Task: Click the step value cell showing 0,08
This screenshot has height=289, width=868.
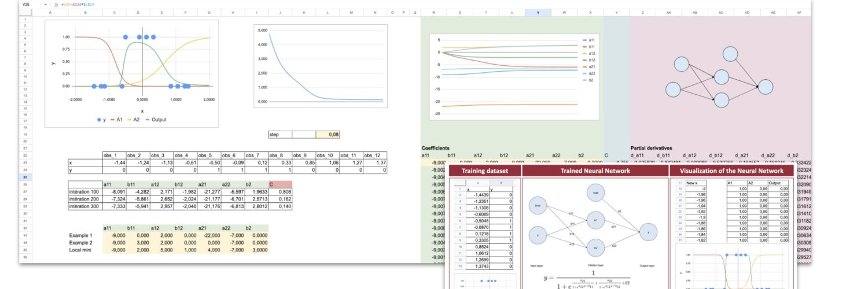Action: pos(328,135)
